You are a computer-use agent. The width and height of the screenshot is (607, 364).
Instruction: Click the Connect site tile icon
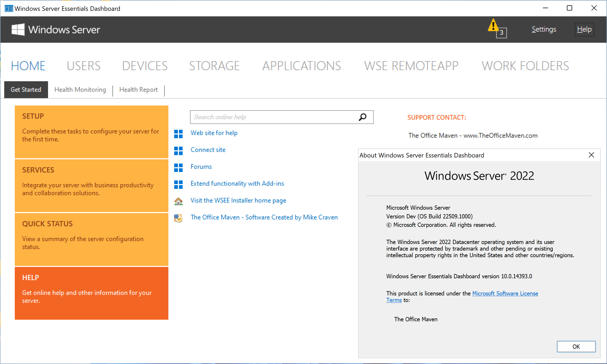pyautogui.click(x=179, y=151)
